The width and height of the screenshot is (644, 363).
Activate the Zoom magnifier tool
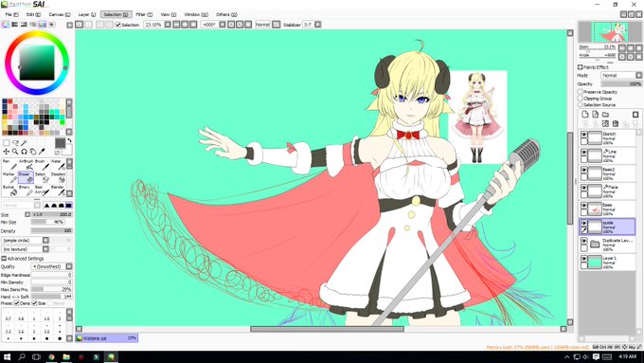(15, 152)
